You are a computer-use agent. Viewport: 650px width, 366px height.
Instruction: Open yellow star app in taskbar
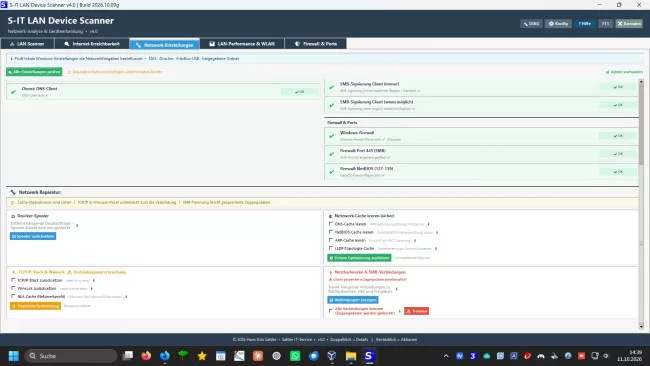click(x=202, y=356)
